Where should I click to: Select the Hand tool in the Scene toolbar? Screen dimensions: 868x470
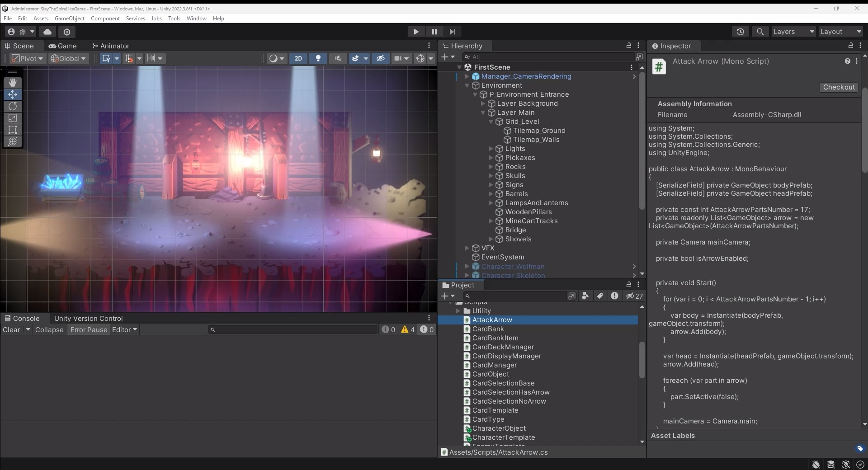[x=13, y=82]
